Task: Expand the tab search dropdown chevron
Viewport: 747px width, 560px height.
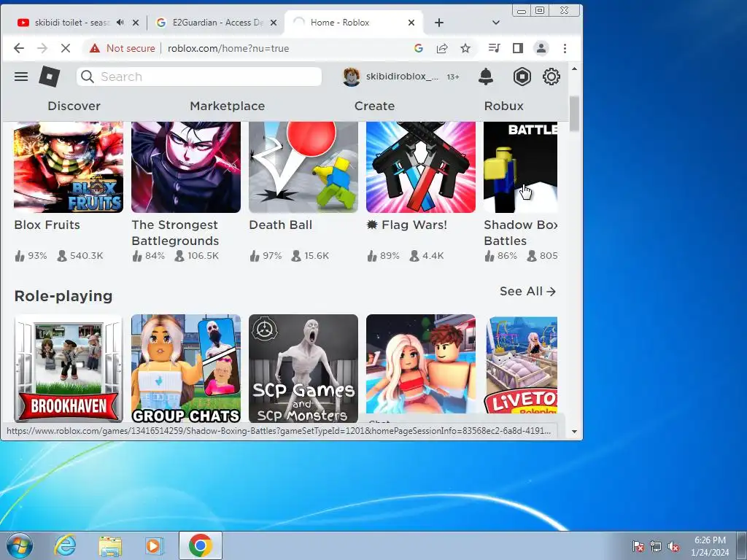Action: coord(495,23)
